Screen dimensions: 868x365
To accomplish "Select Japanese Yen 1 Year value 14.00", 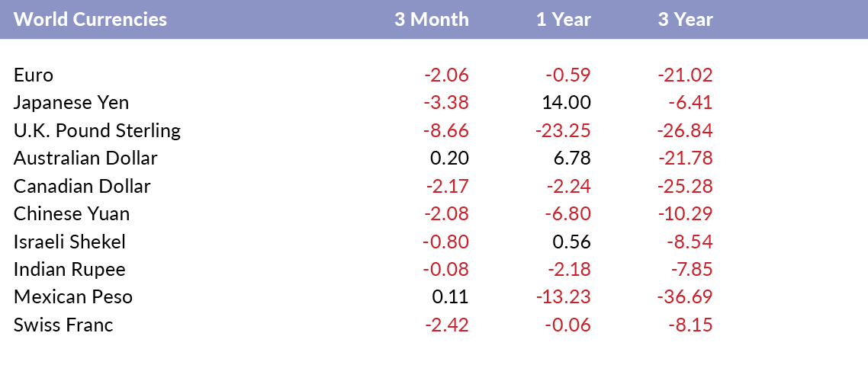I will (x=568, y=103).
